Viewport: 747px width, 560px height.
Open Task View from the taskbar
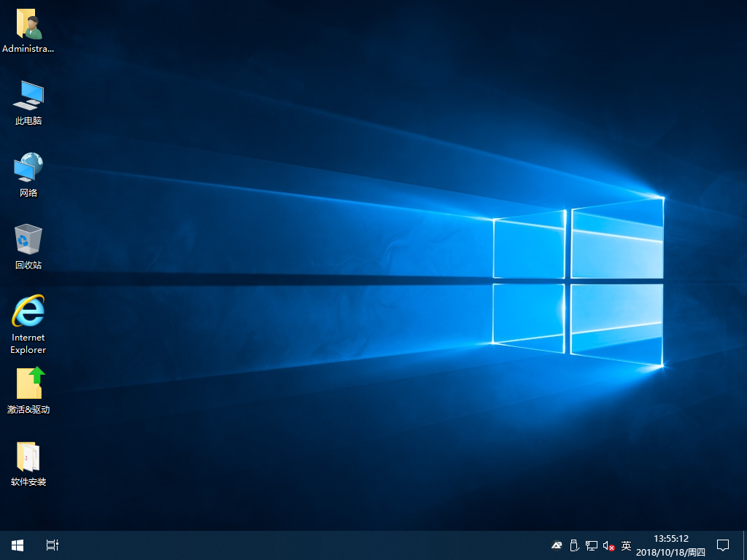click(x=53, y=545)
